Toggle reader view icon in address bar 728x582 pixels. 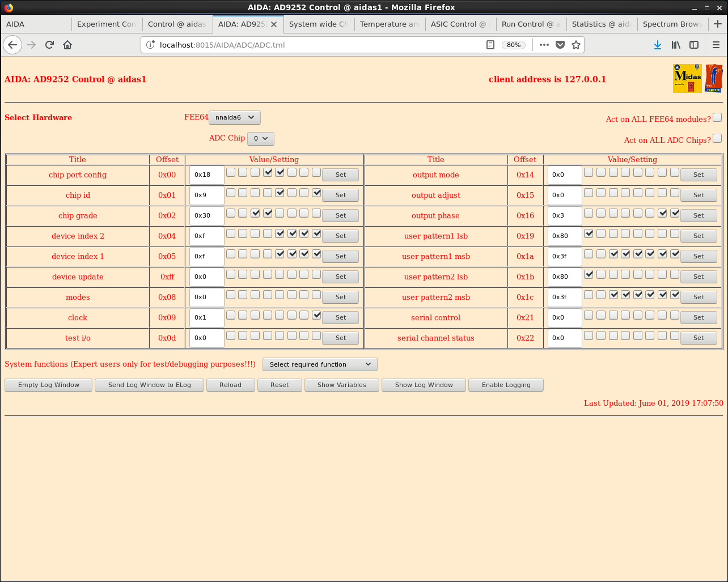point(490,45)
